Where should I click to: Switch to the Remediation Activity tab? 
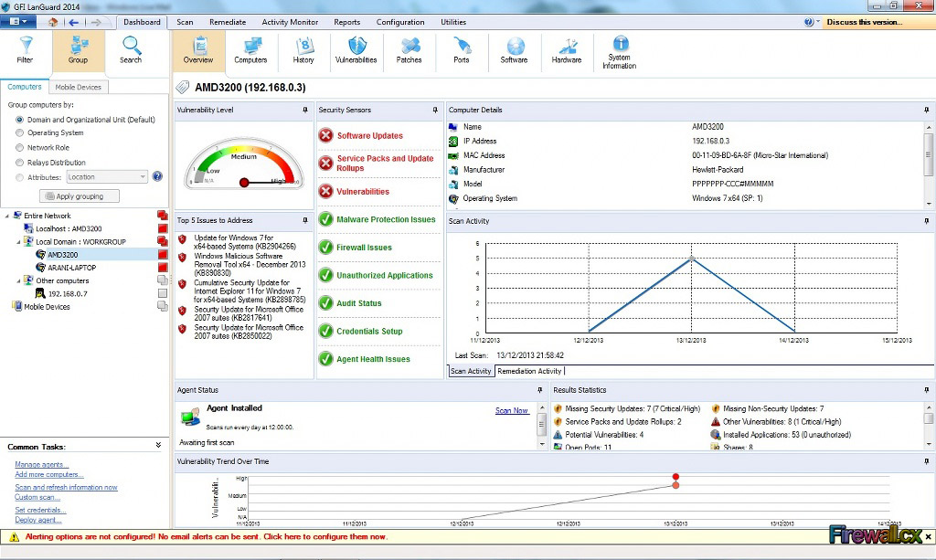pyautogui.click(x=529, y=371)
